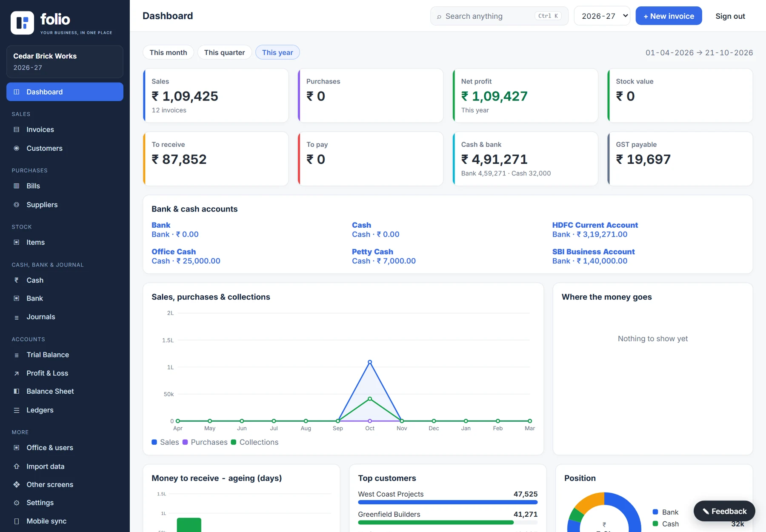Open the 2026-27 financial year dropdown

pos(602,16)
